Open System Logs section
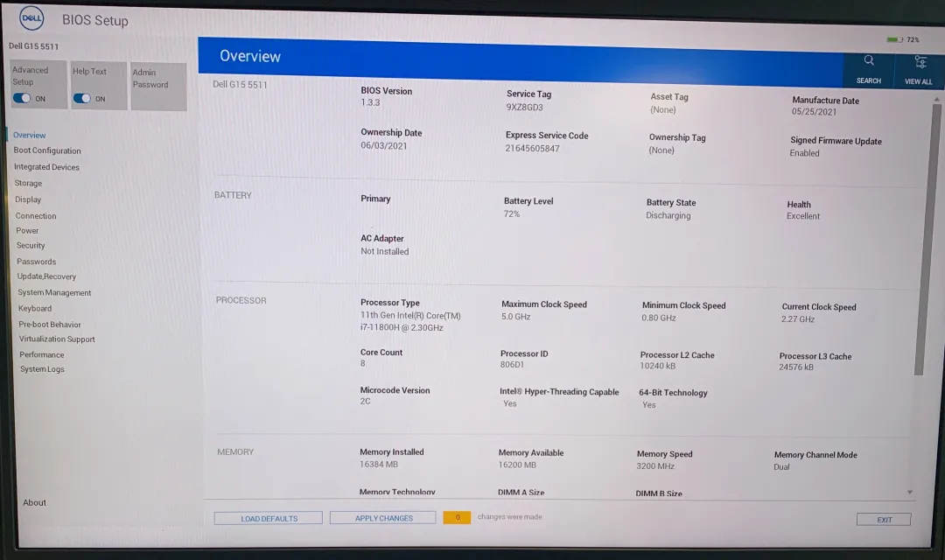This screenshot has height=560, width=945. pos(42,369)
